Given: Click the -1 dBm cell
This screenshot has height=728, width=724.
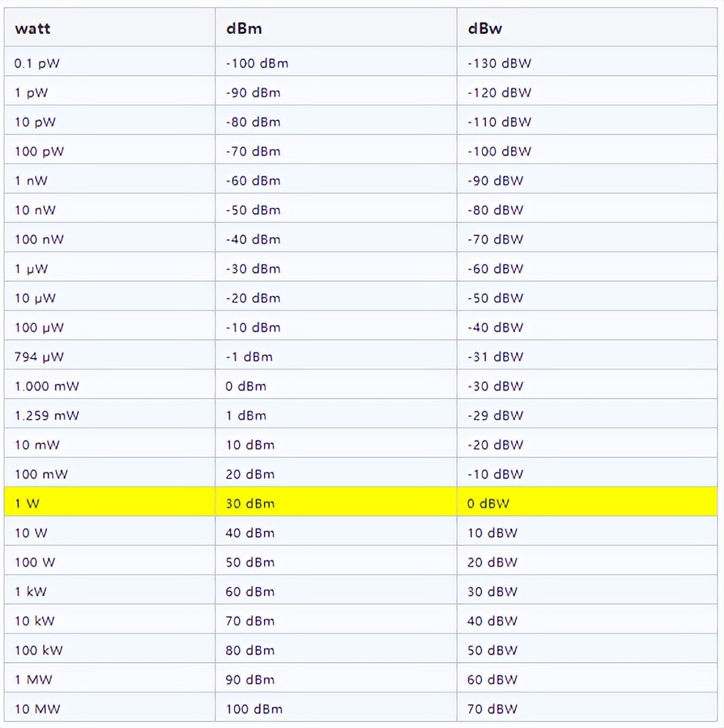Looking at the screenshot, I should point(249,357).
